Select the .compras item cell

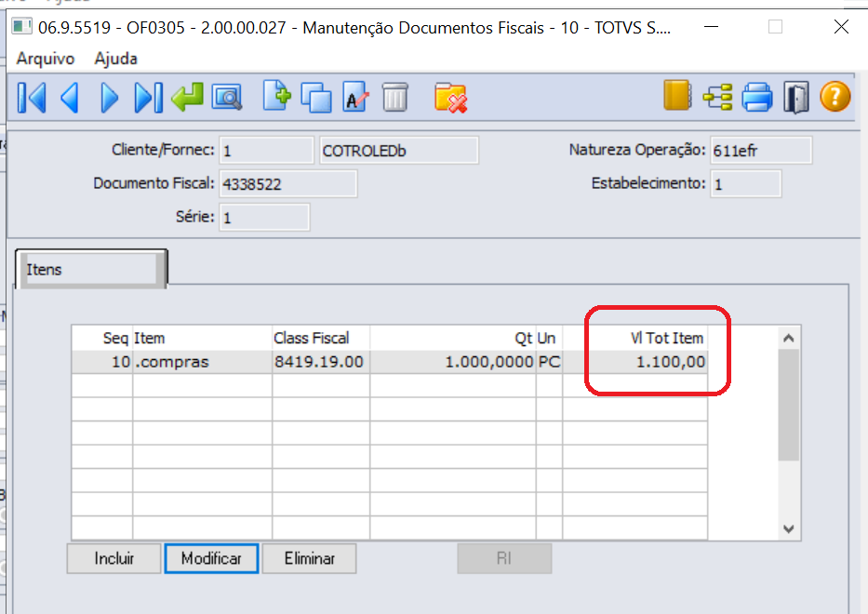[x=202, y=362]
